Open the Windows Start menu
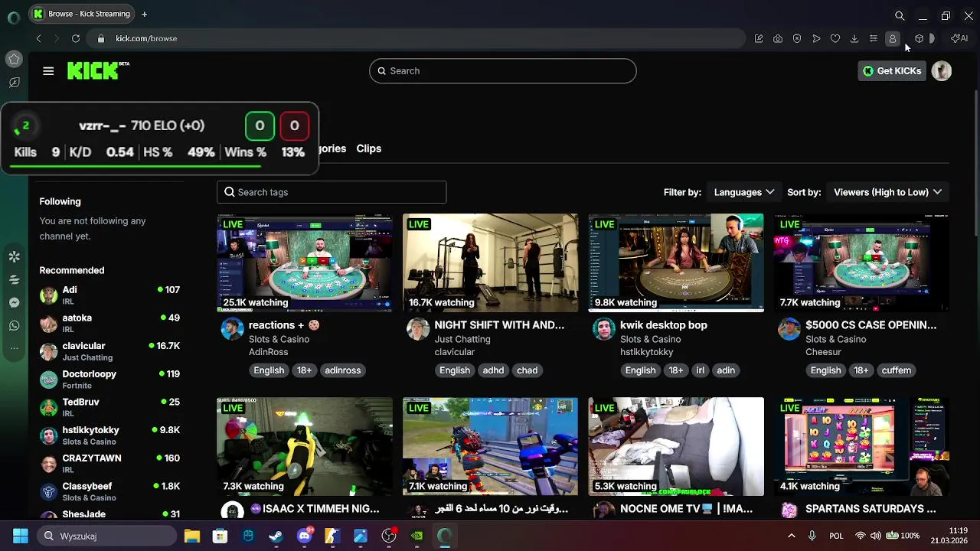The width and height of the screenshot is (980, 551). (x=21, y=536)
